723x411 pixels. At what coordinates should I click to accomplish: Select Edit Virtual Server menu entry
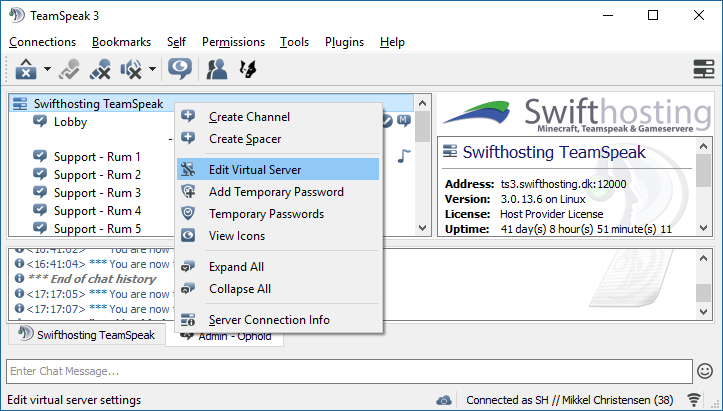click(278, 169)
